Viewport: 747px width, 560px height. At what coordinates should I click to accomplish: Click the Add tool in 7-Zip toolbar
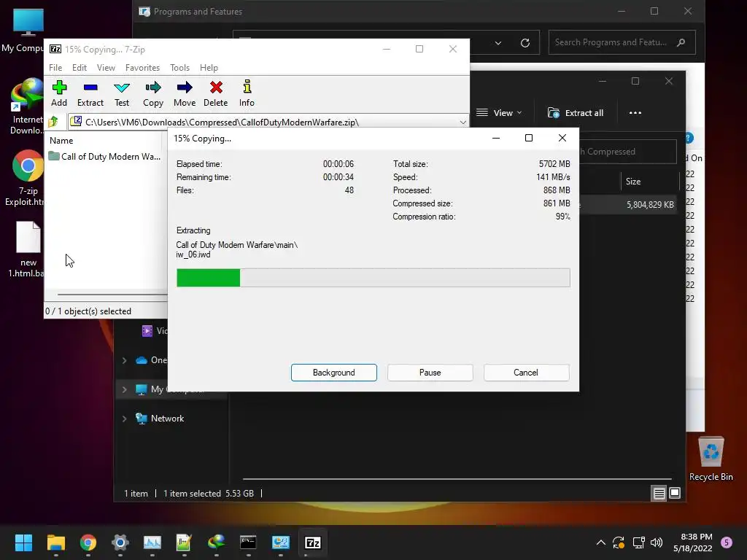tap(59, 93)
